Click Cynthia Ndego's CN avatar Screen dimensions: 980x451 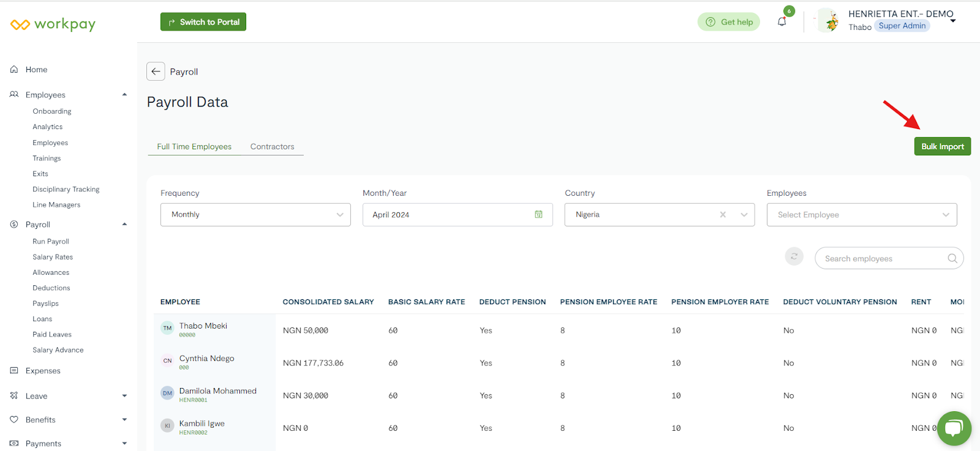[x=167, y=360]
